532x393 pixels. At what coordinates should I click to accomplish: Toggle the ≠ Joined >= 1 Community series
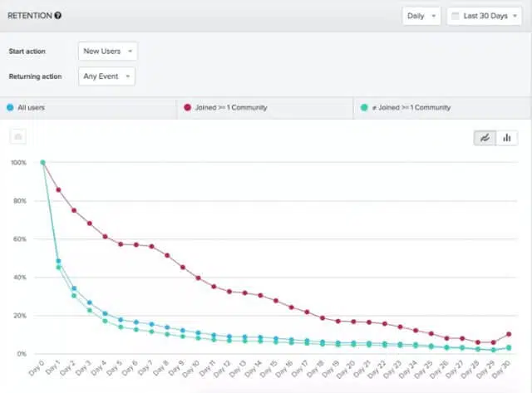(411, 108)
